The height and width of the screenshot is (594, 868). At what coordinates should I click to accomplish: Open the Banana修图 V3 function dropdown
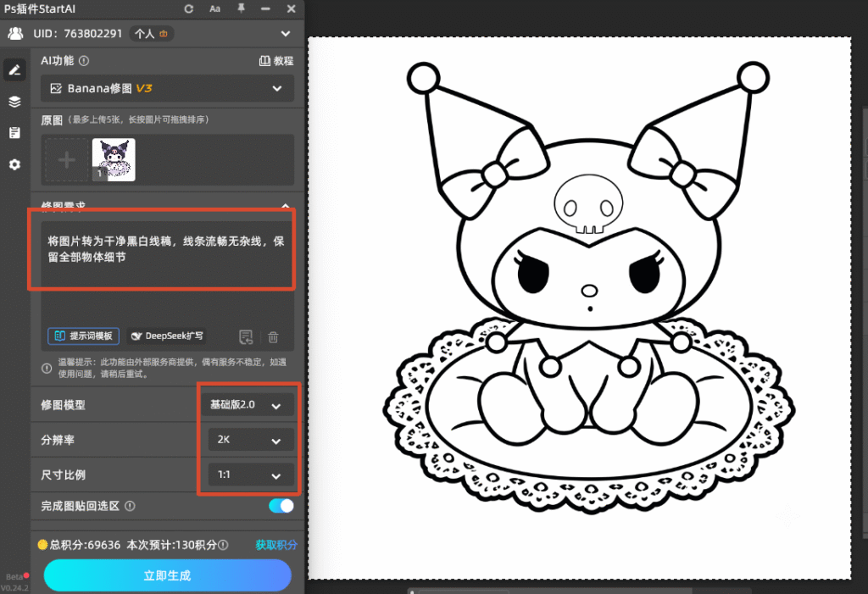pyautogui.click(x=167, y=89)
